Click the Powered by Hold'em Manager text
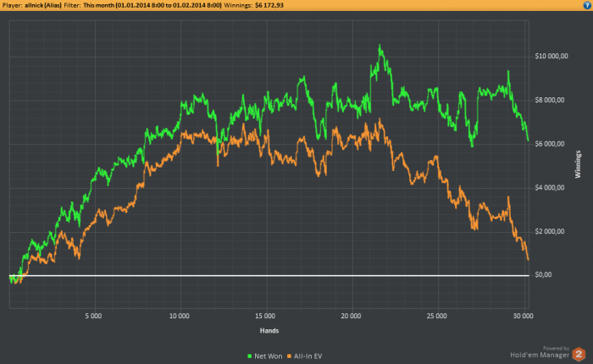This screenshot has height=364, width=593. (540, 352)
